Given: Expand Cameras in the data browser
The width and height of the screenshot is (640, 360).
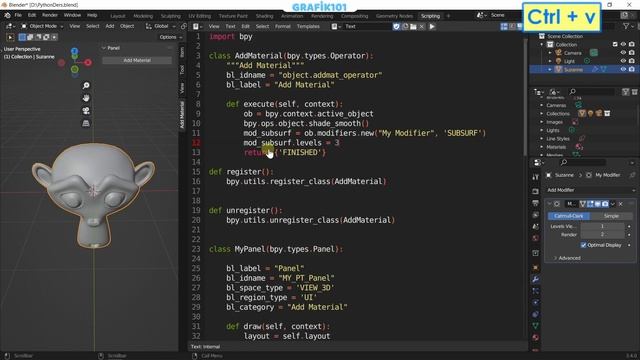Looking at the screenshot, I should point(542,105).
